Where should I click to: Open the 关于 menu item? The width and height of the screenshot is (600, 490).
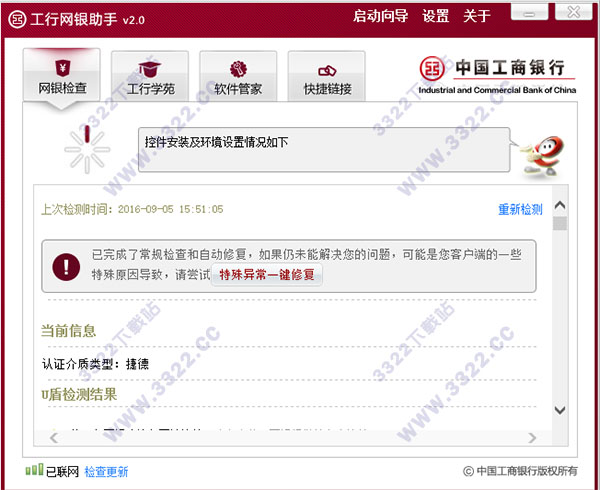point(477,16)
